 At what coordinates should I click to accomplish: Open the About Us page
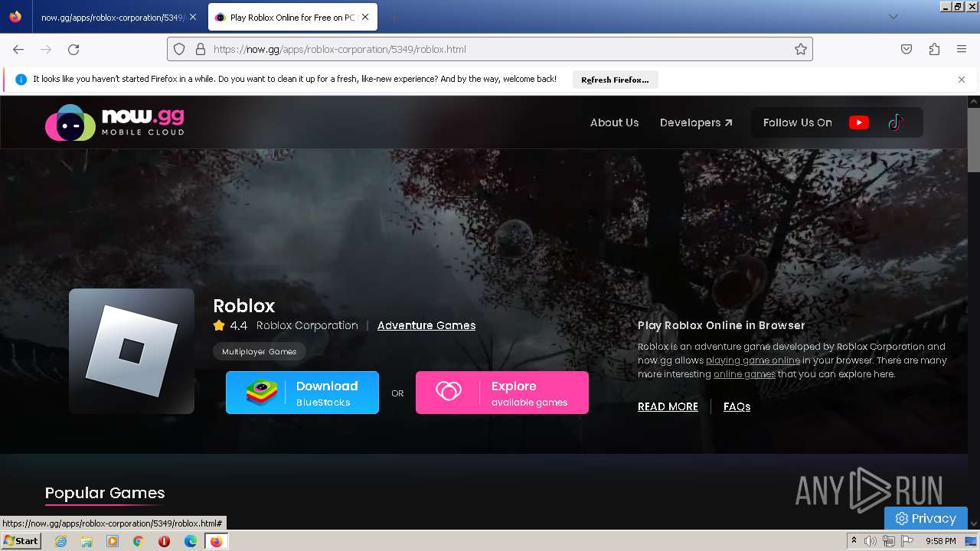pyautogui.click(x=614, y=122)
